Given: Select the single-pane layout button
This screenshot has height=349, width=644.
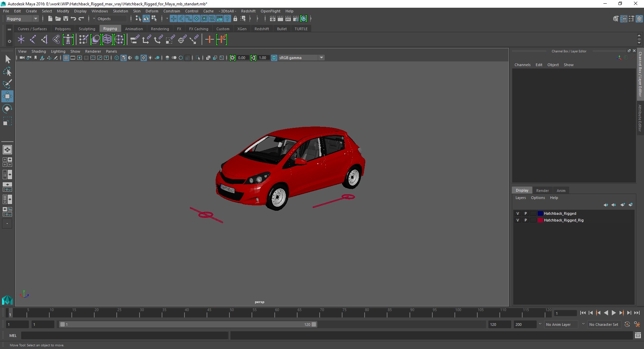Looking at the screenshot, I should (7, 150).
